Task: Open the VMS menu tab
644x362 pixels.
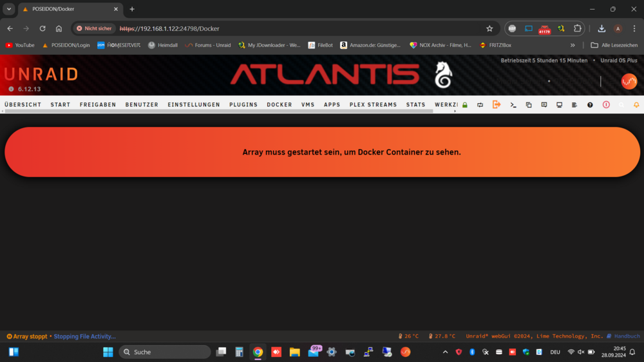Action: [308, 105]
